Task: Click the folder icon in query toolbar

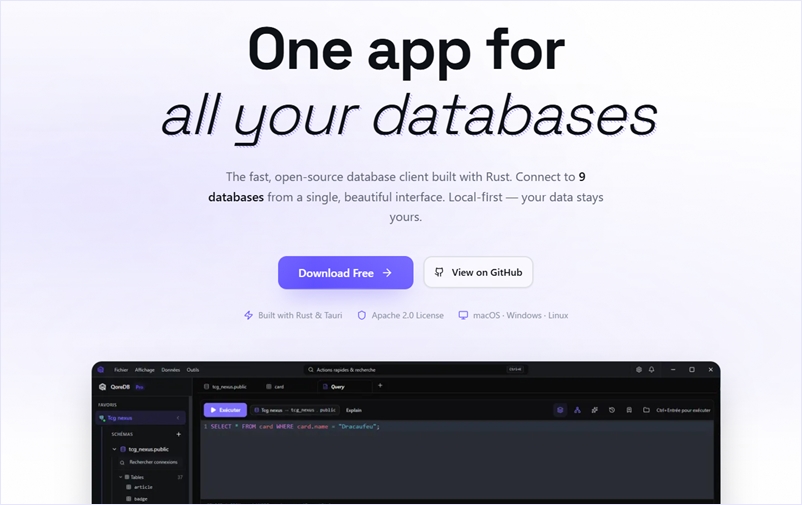Action: coord(646,410)
